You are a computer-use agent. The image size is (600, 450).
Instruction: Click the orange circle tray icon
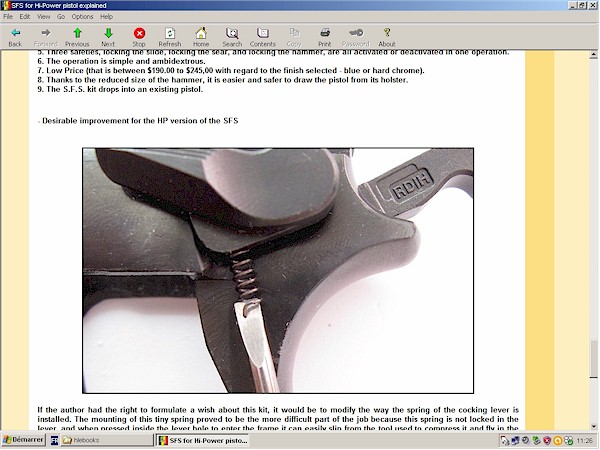pos(558,441)
